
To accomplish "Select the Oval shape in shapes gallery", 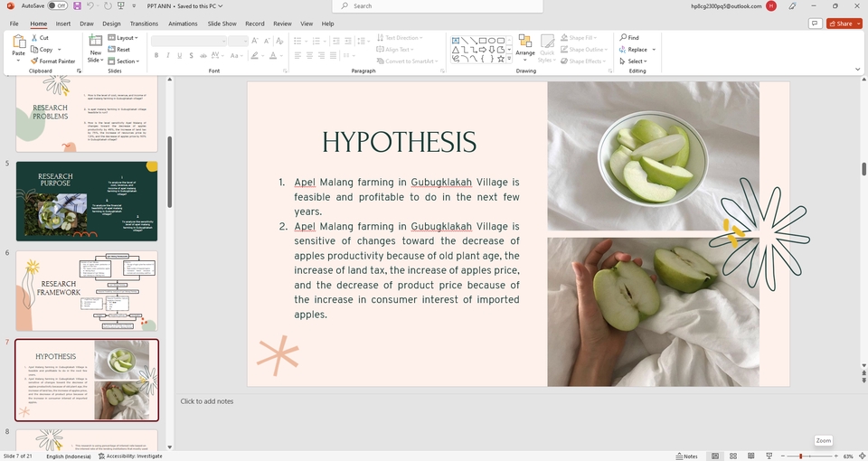I will pyautogui.click(x=492, y=41).
